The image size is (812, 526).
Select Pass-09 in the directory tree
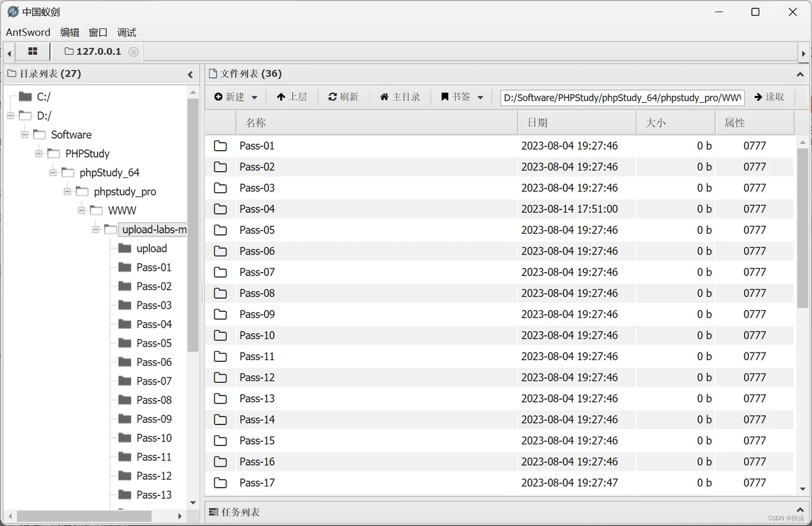tap(154, 419)
